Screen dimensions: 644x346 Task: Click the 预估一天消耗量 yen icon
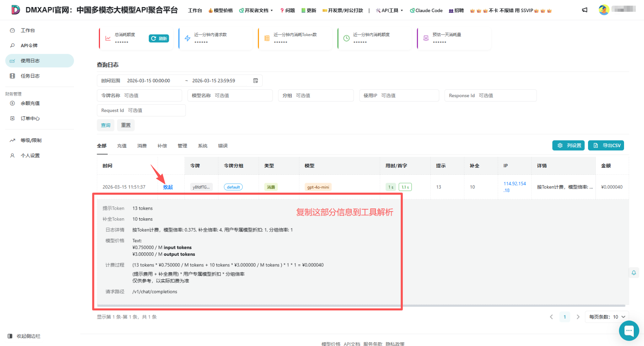(x=426, y=38)
